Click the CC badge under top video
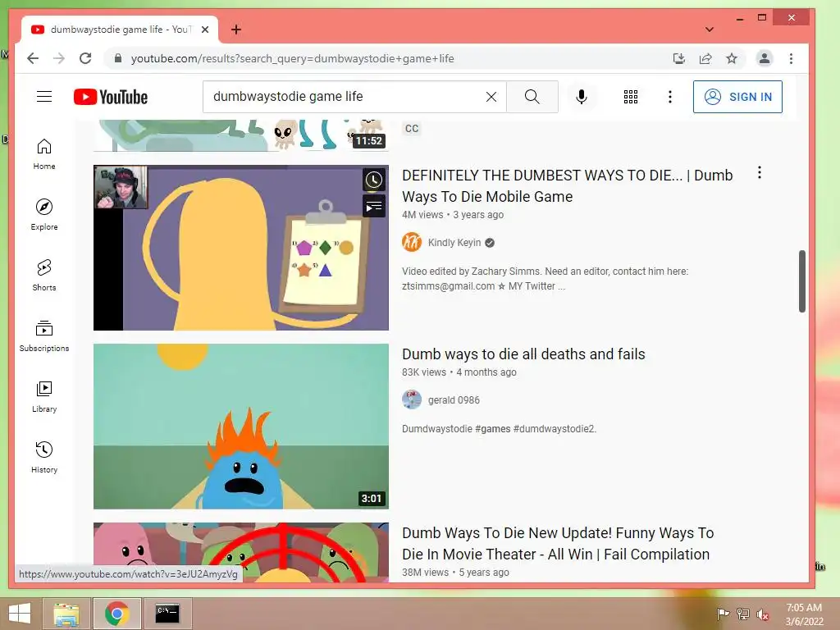Image resolution: width=840 pixels, height=630 pixels. 412,129
